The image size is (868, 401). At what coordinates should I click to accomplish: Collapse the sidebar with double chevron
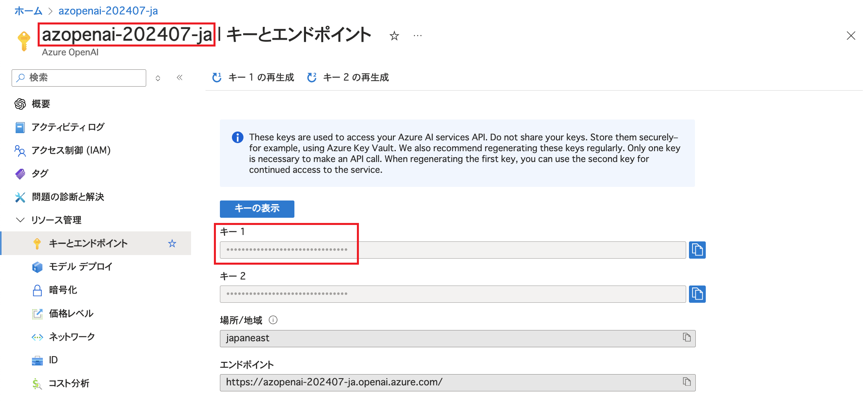[179, 77]
